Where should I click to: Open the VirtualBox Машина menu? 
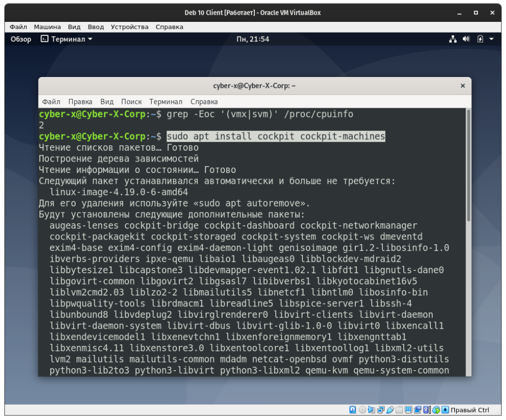pos(48,27)
